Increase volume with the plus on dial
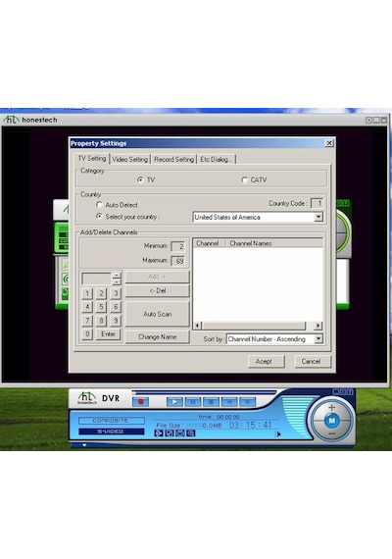This screenshot has height=559, width=392. click(332, 407)
